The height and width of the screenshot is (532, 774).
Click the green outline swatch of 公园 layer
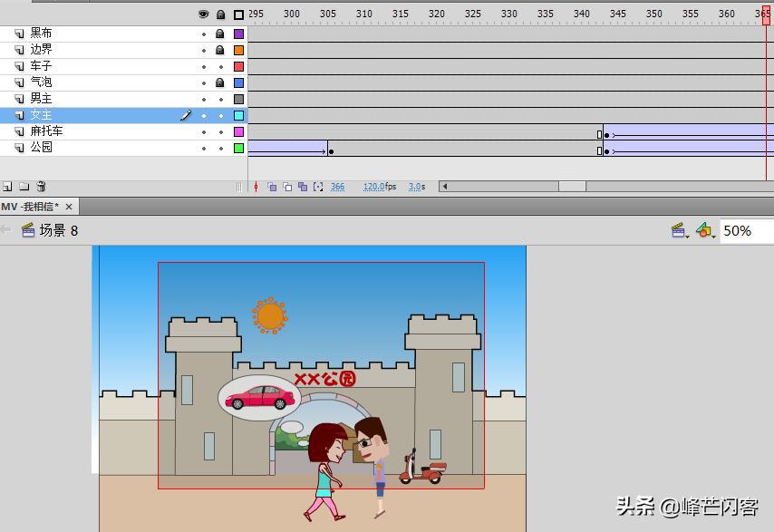pyautogui.click(x=238, y=148)
